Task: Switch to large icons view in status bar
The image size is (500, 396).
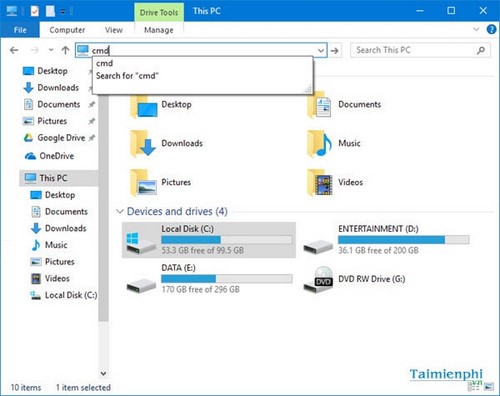Action: tap(489, 387)
